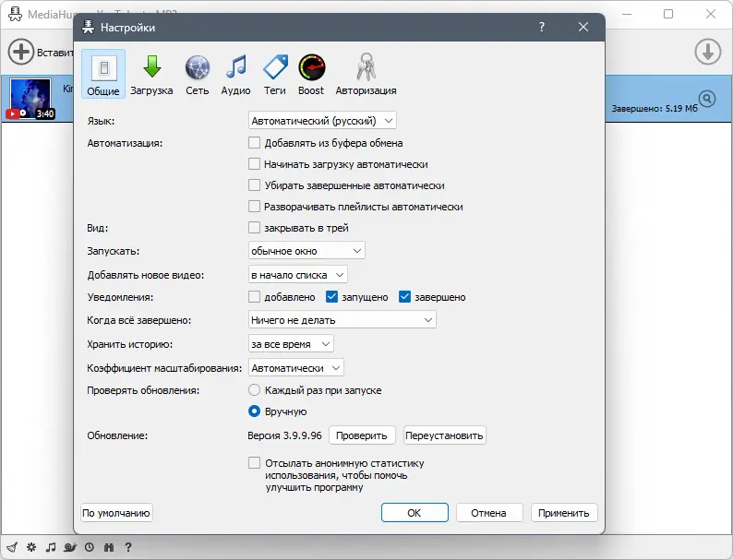Enable Убирать завершенные автоматически
The width and height of the screenshot is (733, 560).
click(x=254, y=185)
